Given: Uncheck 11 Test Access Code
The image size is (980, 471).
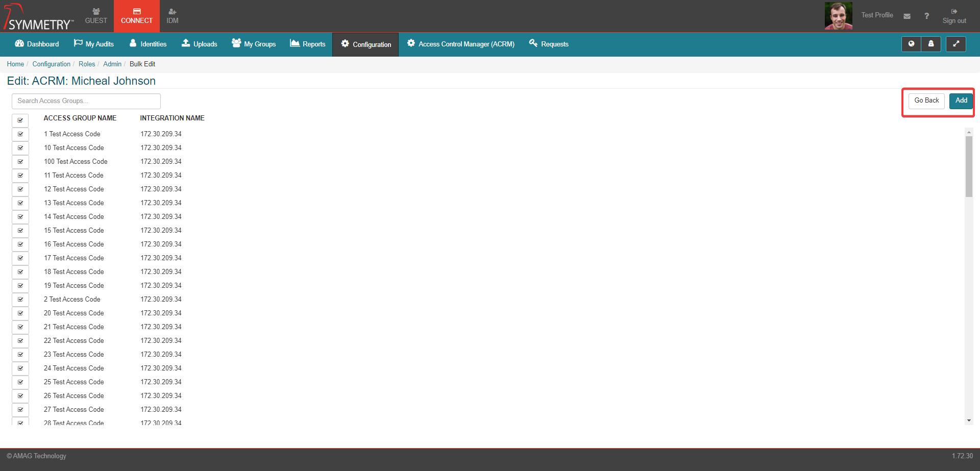Looking at the screenshot, I should tap(20, 176).
